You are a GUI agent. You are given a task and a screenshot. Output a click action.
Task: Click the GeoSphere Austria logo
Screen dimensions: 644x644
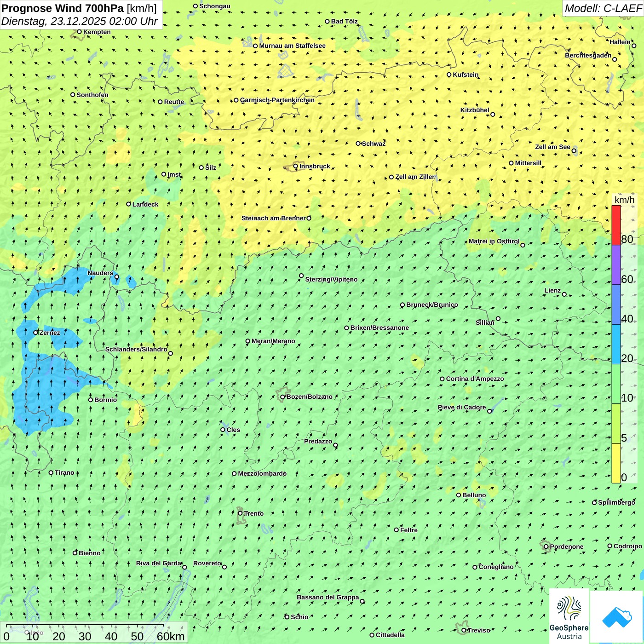point(569,616)
